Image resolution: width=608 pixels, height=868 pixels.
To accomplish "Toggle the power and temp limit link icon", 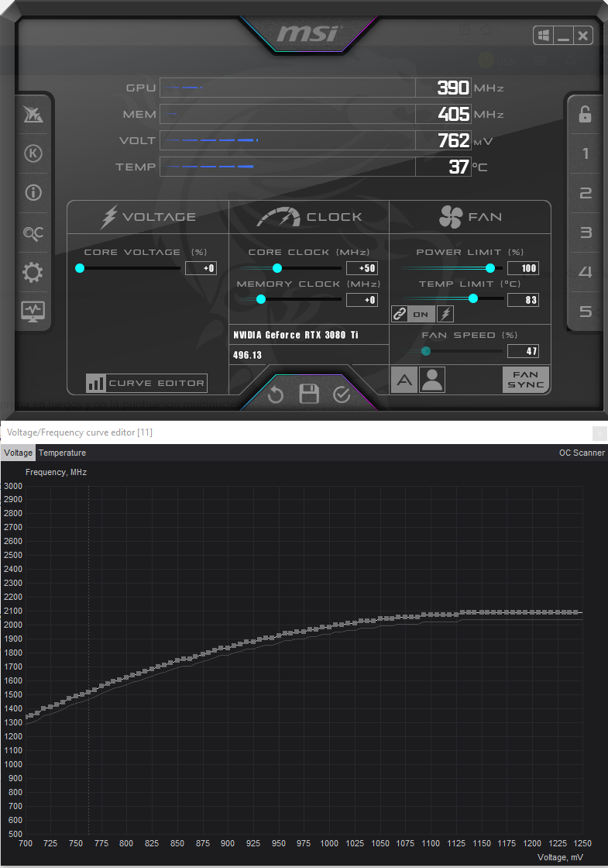I will tap(400, 314).
